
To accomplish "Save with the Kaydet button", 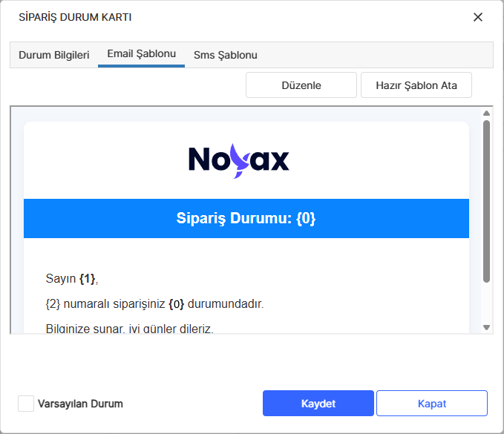I will [x=318, y=404].
